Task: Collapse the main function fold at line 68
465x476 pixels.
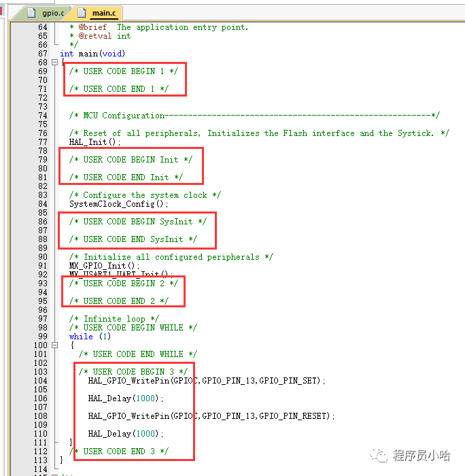Action: pyautogui.click(x=55, y=63)
